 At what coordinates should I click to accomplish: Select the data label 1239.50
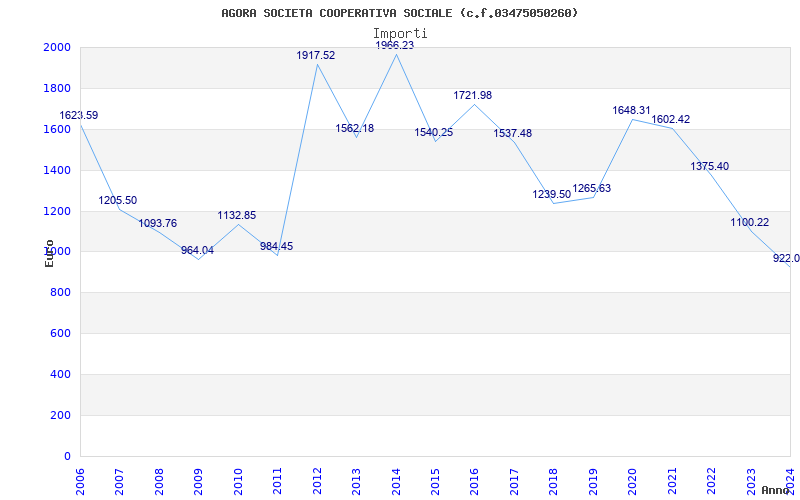point(552,194)
